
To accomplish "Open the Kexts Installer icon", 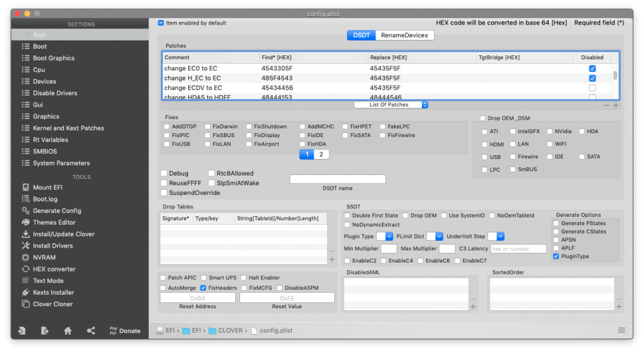I will [26, 293].
